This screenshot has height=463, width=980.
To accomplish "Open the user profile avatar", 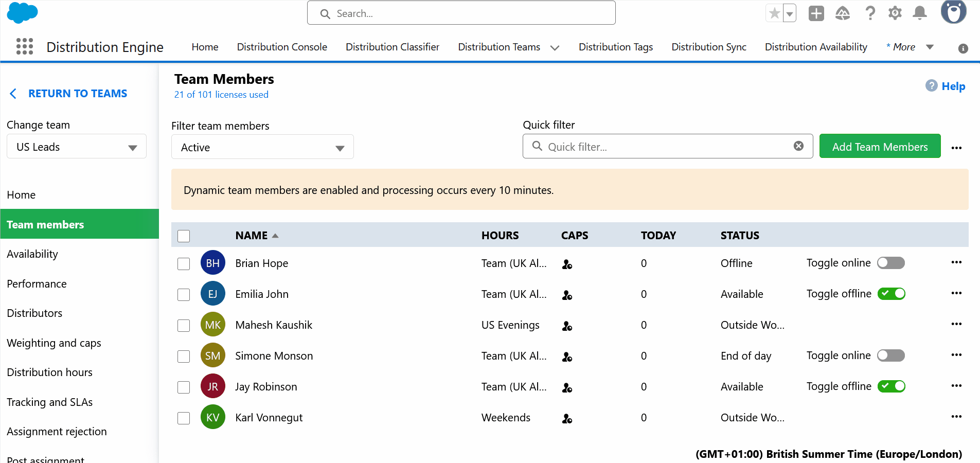I will click(x=954, y=11).
